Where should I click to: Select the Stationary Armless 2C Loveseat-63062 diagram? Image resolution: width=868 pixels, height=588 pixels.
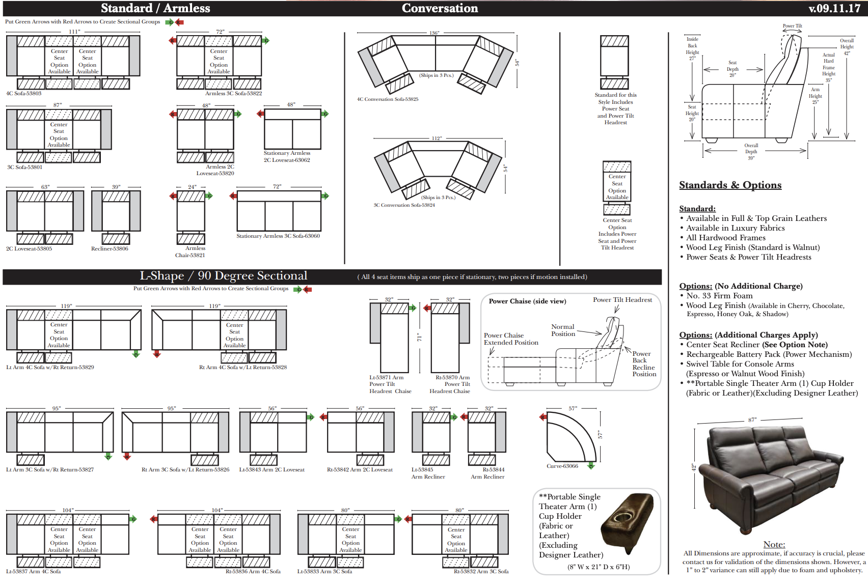point(292,129)
